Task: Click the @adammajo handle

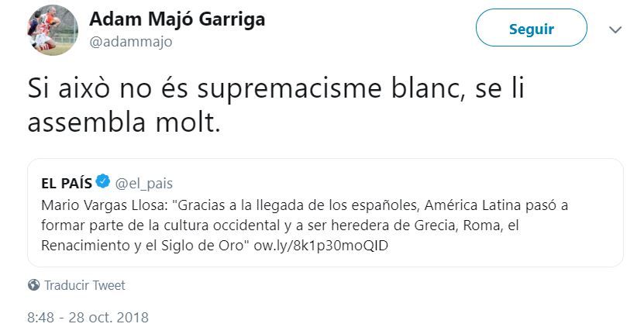Action: [131, 42]
